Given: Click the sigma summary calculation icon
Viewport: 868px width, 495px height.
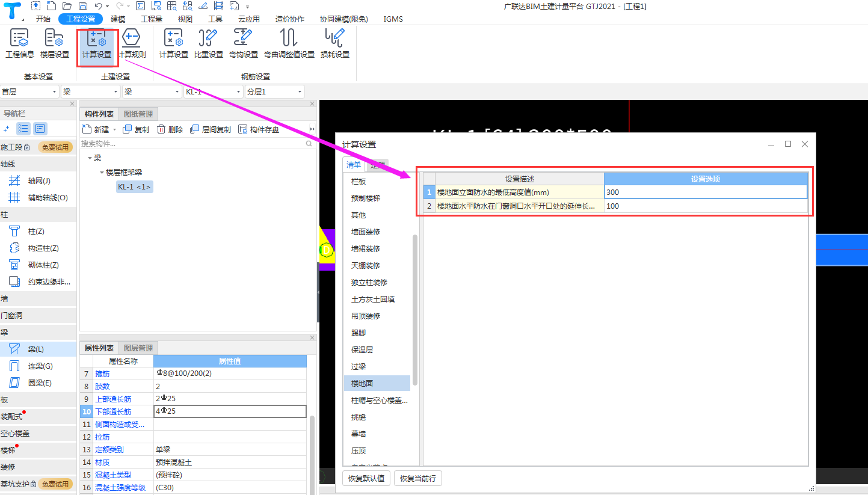Looking at the screenshot, I should 140,6.
